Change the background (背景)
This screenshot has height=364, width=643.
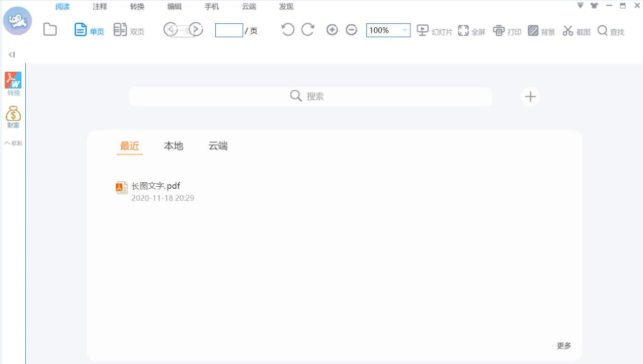541,31
